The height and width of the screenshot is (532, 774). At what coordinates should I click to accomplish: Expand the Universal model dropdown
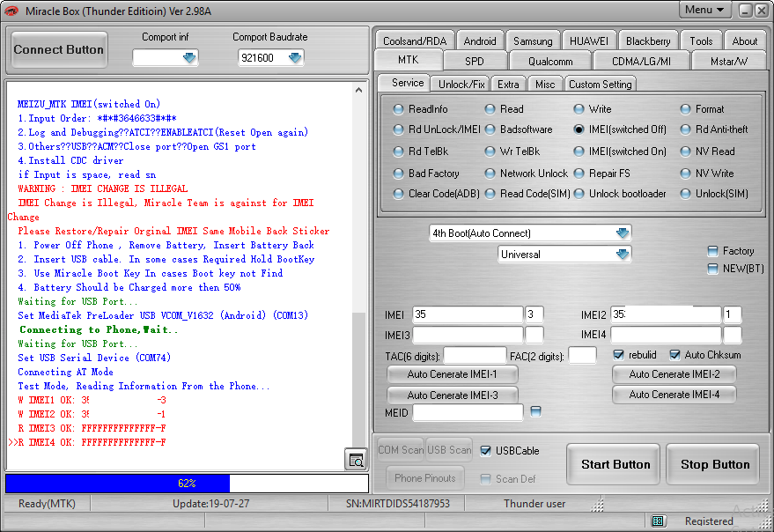pos(622,255)
